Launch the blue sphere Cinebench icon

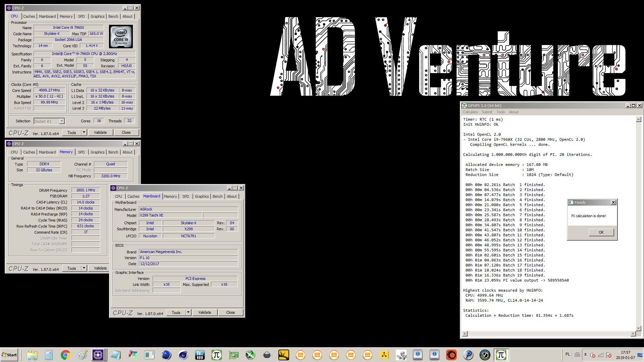166,355
